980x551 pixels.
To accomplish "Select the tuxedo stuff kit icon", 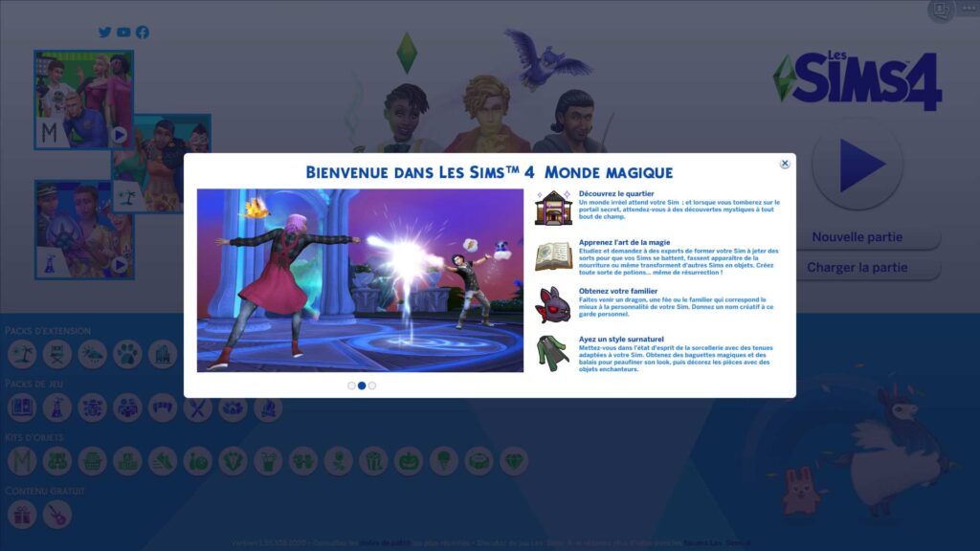I will click(x=233, y=461).
